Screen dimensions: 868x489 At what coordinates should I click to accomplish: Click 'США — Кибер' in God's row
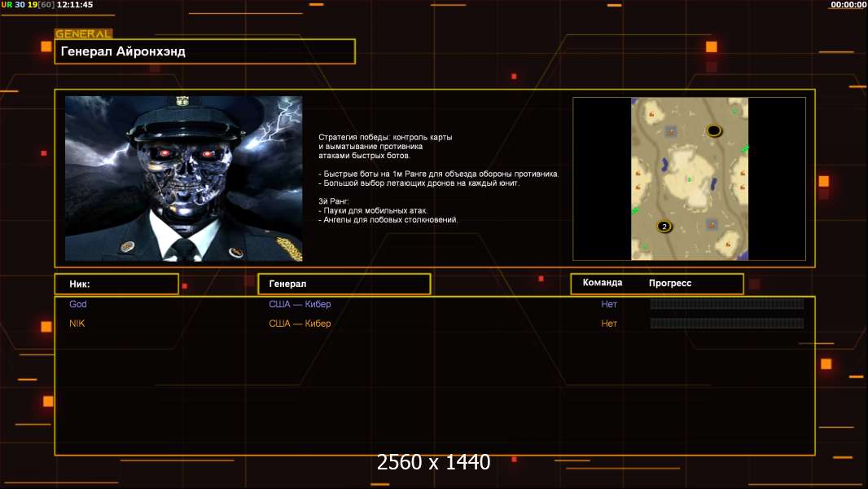300,304
